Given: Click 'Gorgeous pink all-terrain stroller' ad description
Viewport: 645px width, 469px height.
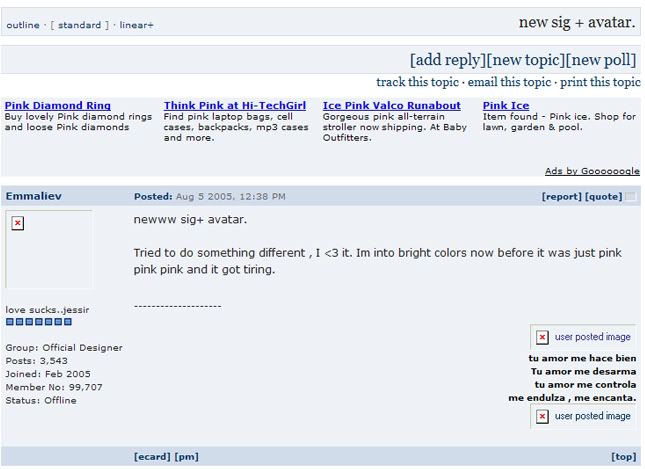Looking at the screenshot, I should 394,127.
